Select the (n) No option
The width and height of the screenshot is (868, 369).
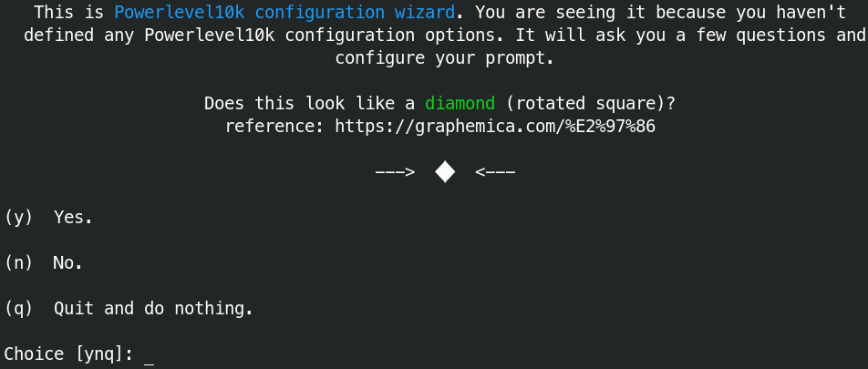43,263
